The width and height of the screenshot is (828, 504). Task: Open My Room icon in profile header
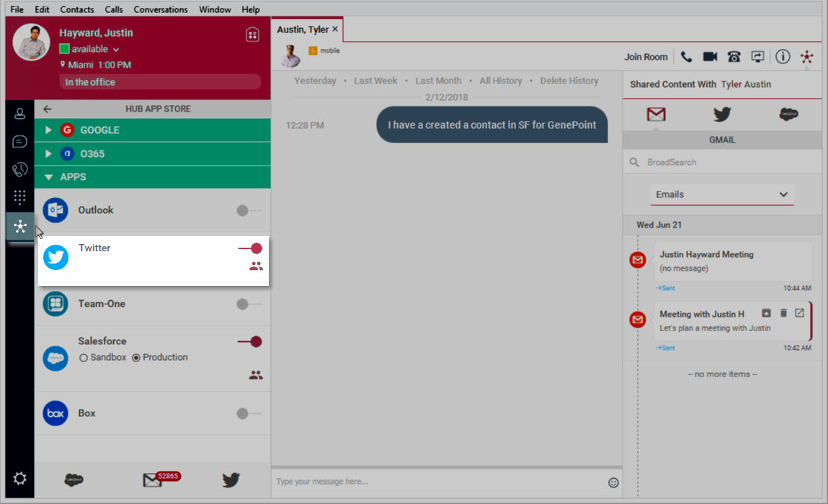pos(252,35)
